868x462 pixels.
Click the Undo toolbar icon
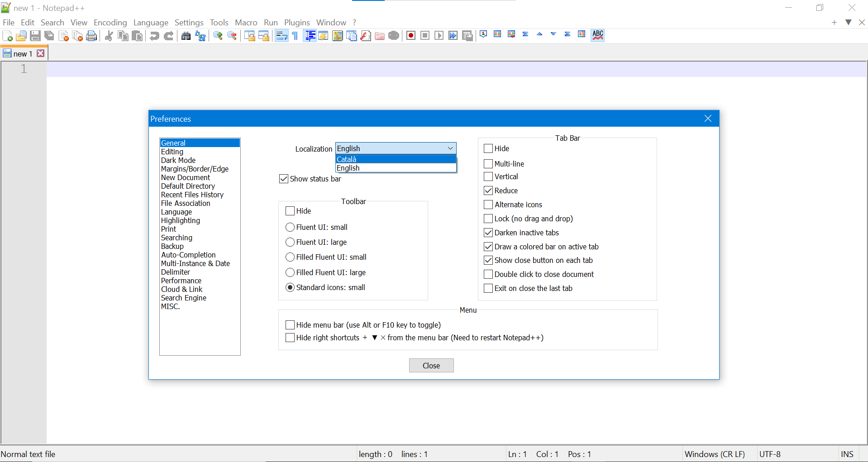pyautogui.click(x=154, y=36)
